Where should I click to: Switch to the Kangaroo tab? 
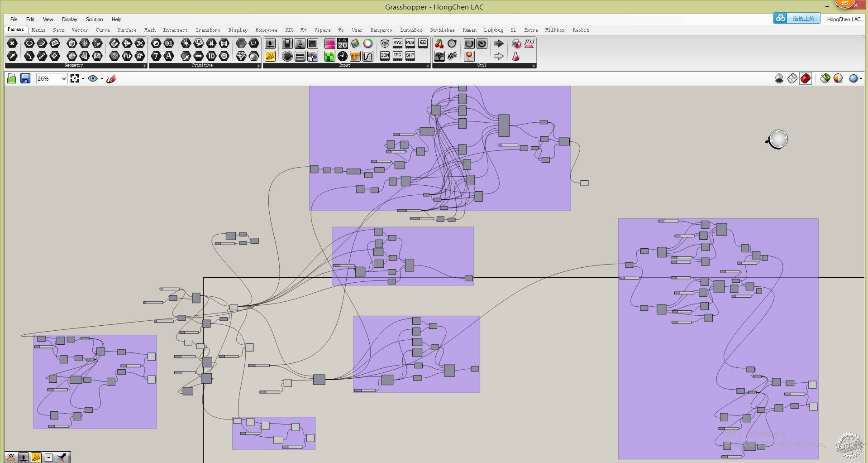[x=381, y=30]
